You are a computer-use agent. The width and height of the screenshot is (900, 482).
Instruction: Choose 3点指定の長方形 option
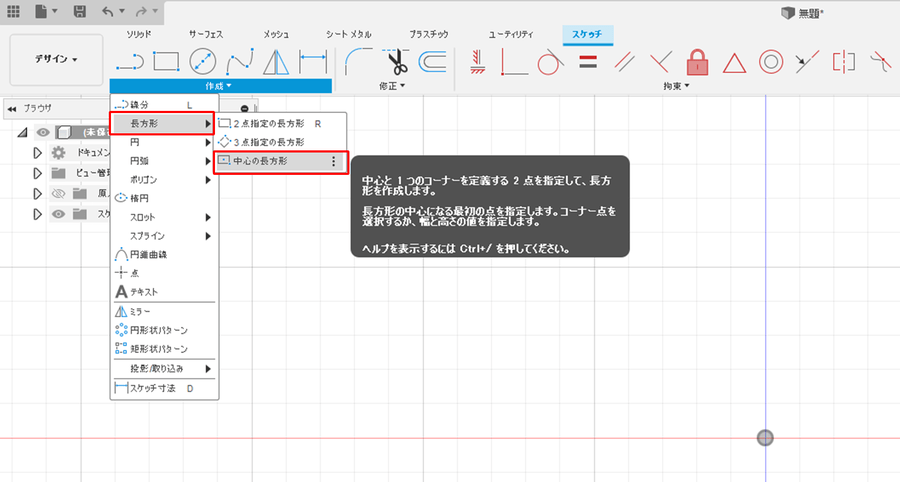click(280, 142)
